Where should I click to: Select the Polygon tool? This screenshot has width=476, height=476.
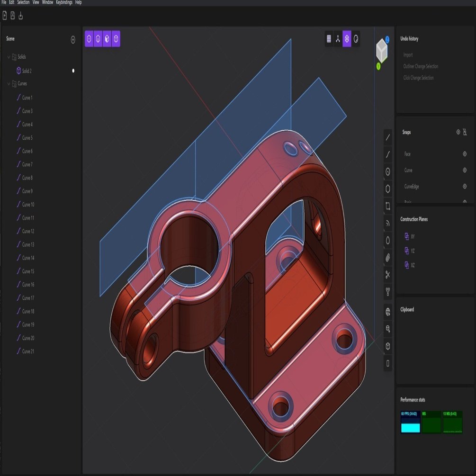pyautogui.click(x=387, y=189)
